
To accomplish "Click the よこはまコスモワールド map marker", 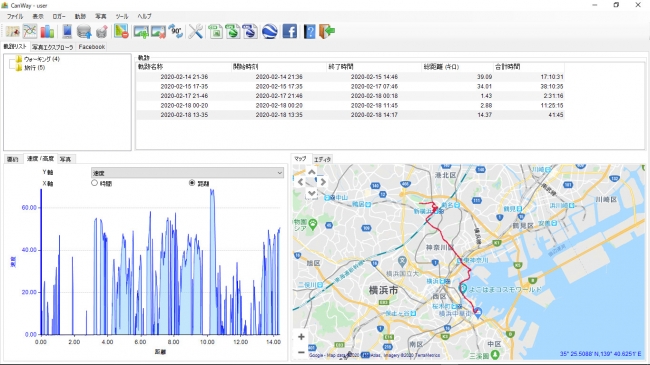I will [x=463, y=289].
